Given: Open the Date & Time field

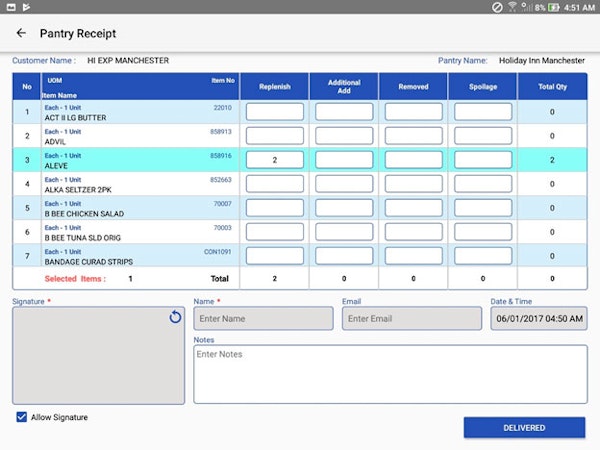Looking at the screenshot, I should coord(539,318).
